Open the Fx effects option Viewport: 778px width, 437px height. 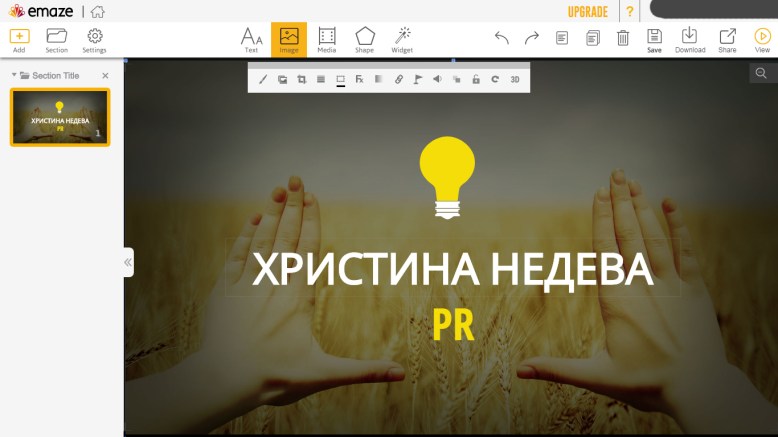pyautogui.click(x=359, y=79)
